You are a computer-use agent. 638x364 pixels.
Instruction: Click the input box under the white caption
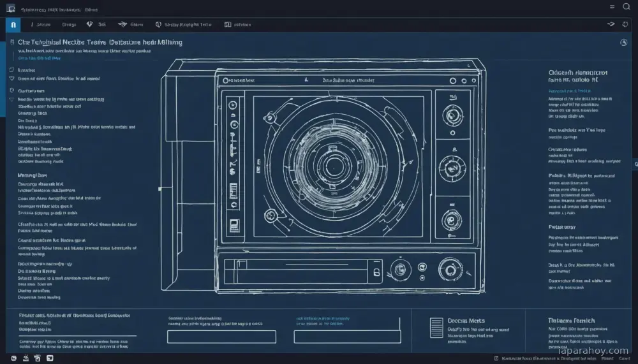[221, 337]
